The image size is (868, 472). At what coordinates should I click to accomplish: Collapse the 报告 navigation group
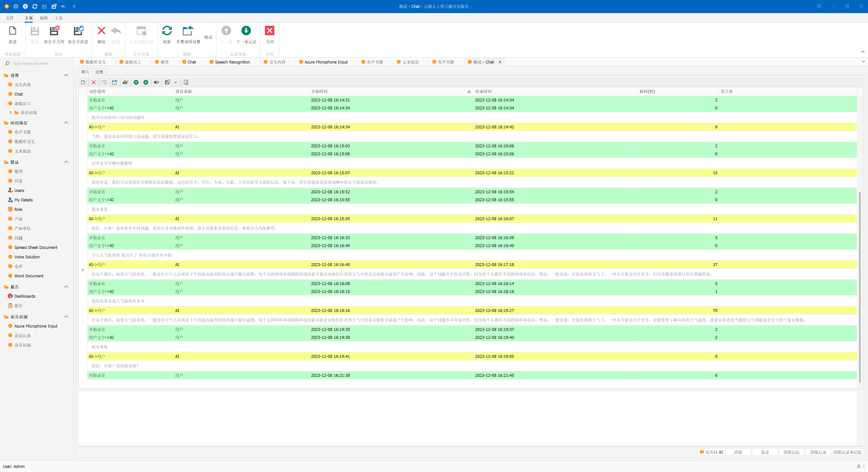pos(66,287)
